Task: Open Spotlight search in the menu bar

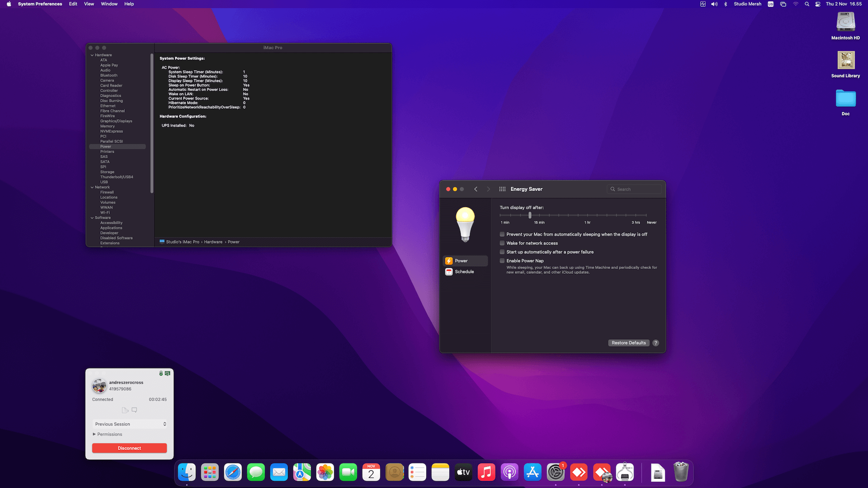Action: (x=807, y=4)
